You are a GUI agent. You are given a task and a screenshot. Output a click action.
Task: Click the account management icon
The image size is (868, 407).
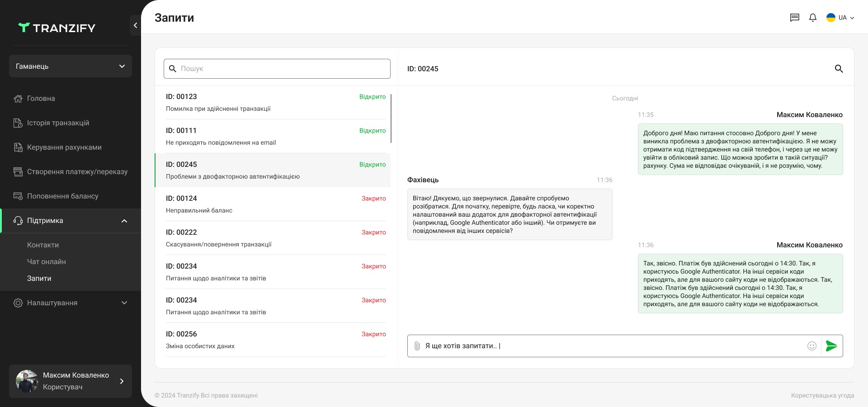pyautogui.click(x=18, y=147)
